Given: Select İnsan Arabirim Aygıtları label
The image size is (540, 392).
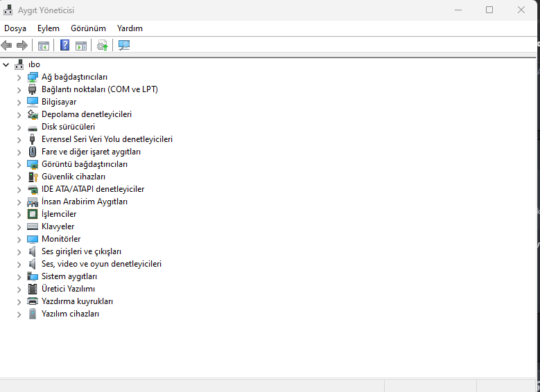Looking at the screenshot, I should (x=85, y=202).
